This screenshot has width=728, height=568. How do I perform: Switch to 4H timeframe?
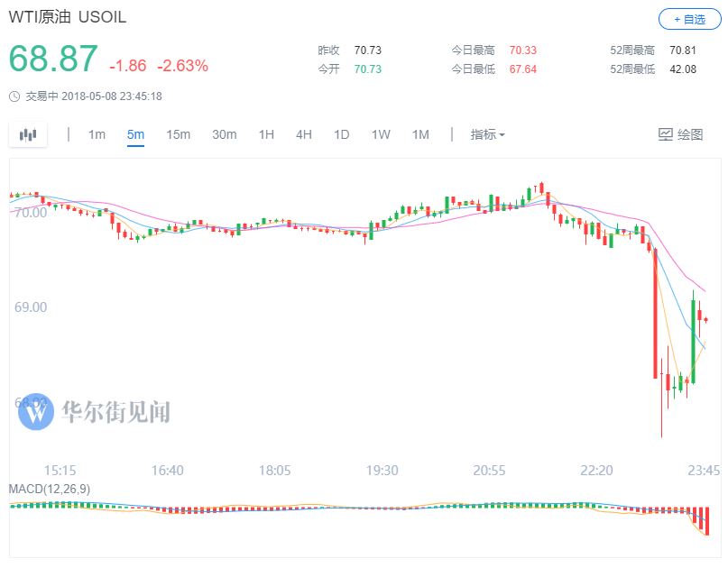coord(304,134)
